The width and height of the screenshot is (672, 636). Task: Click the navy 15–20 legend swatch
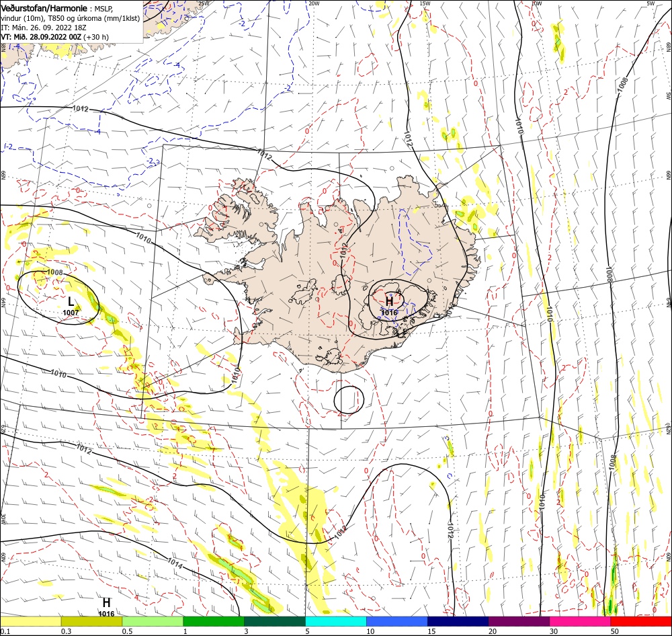[x=458, y=621]
